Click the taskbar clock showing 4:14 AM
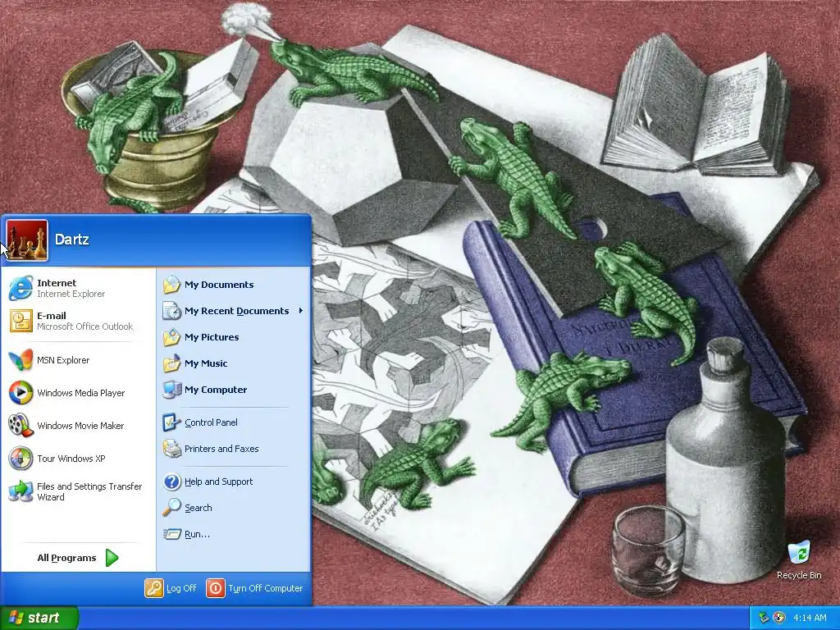The height and width of the screenshot is (630, 840). (x=810, y=618)
